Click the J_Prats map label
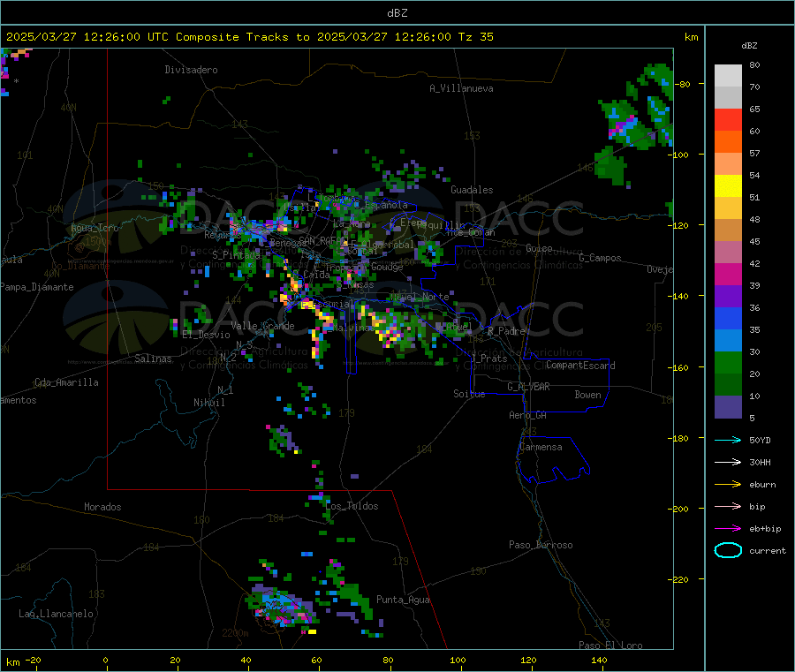The width and height of the screenshot is (795, 672). pos(489,359)
